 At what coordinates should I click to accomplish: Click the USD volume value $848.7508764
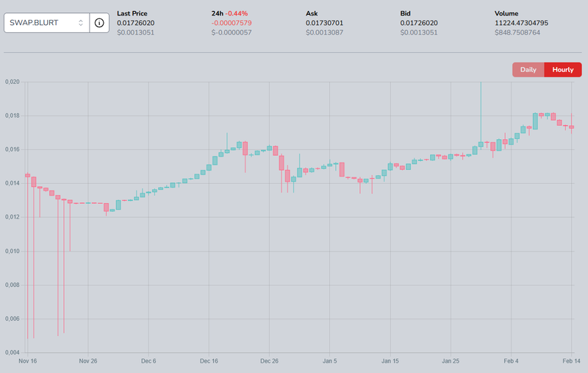coord(517,33)
